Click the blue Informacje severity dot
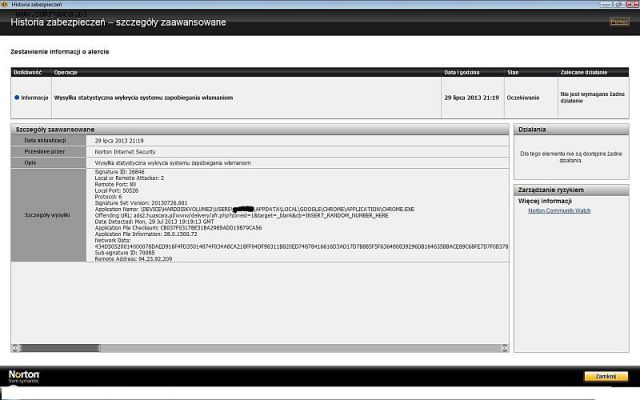640x400 pixels. click(x=17, y=98)
